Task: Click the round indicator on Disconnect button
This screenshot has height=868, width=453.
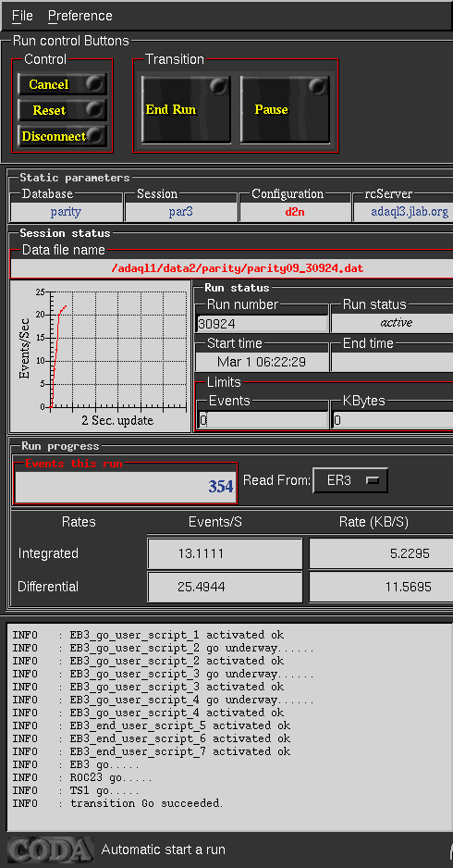Action: (95, 134)
